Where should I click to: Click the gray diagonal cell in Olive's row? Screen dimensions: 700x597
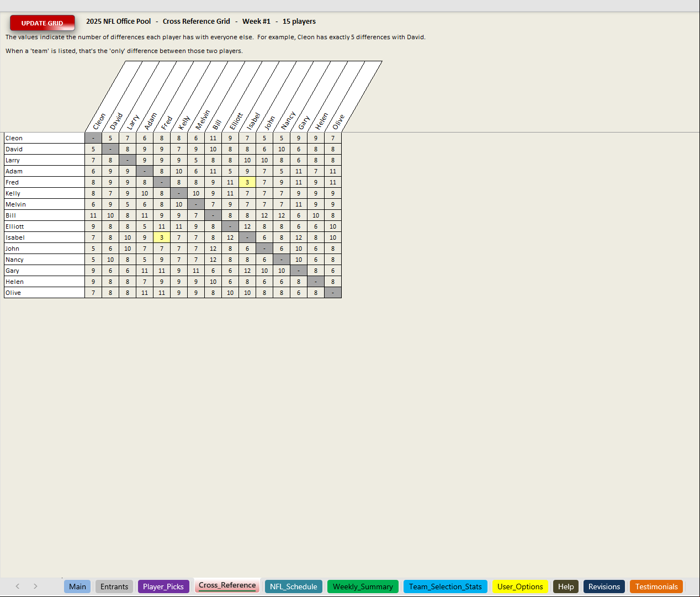333,293
